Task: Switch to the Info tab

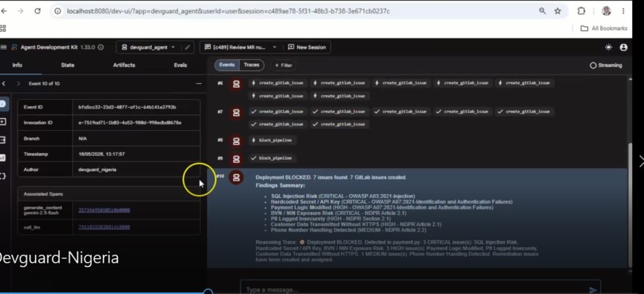Action: click(x=18, y=65)
